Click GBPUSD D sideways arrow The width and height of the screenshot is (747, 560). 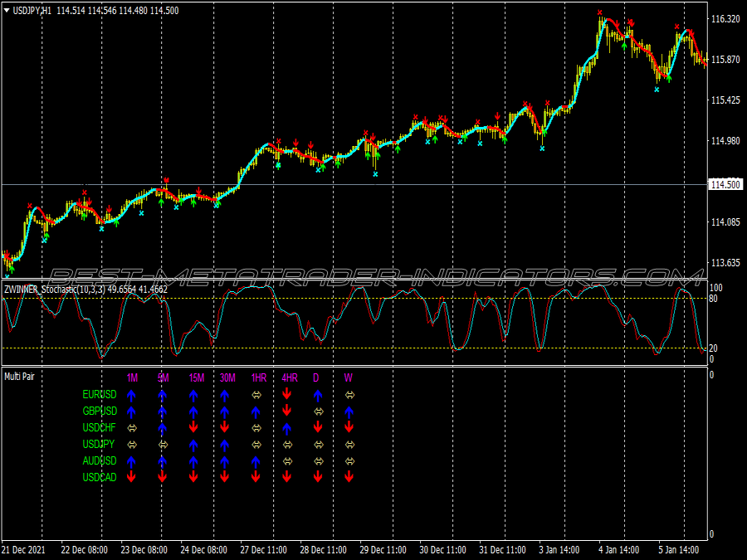tap(318, 411)
